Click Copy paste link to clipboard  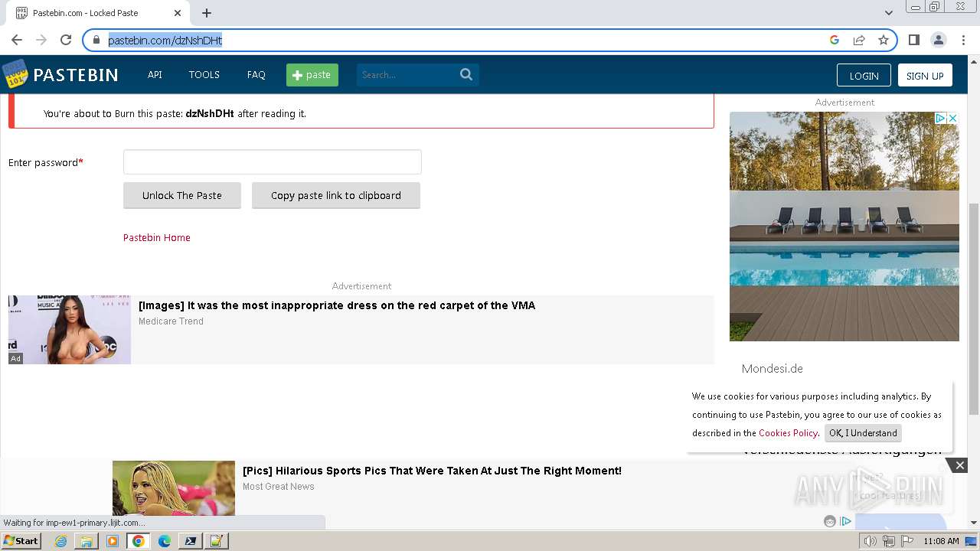(x=336, y=195)
